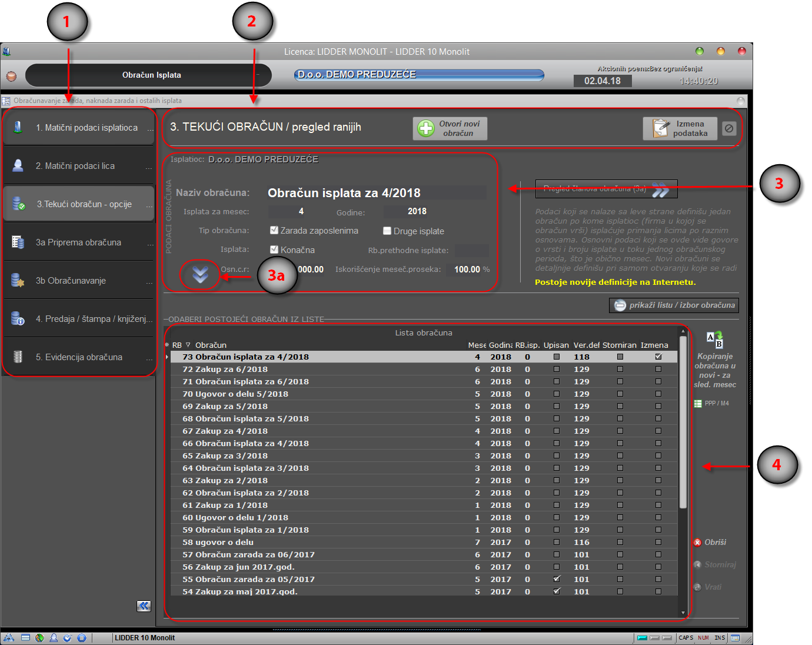
Task: Click the green indicator at status bar right
Action: tap(642, 638)
